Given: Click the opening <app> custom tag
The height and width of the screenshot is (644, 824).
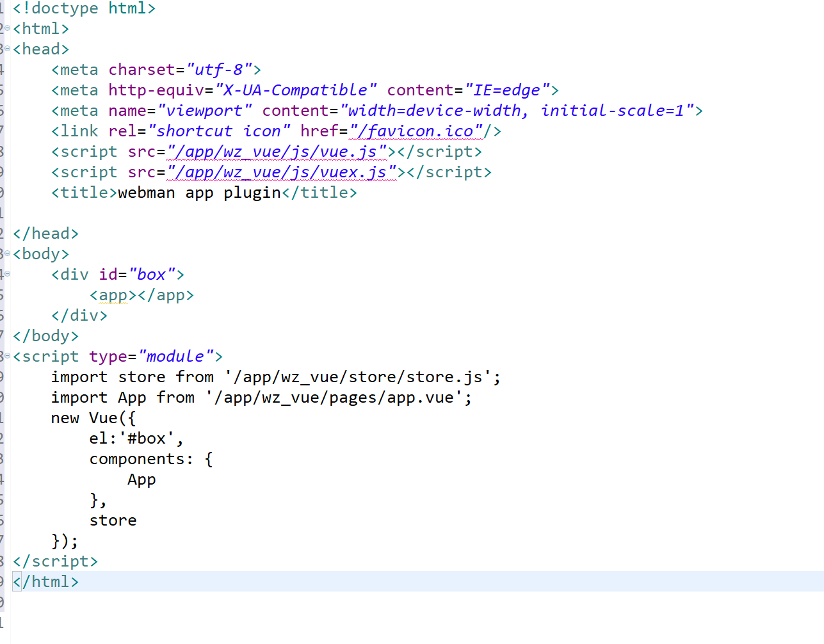Looking at the screenshot, I should click(113, 295).
